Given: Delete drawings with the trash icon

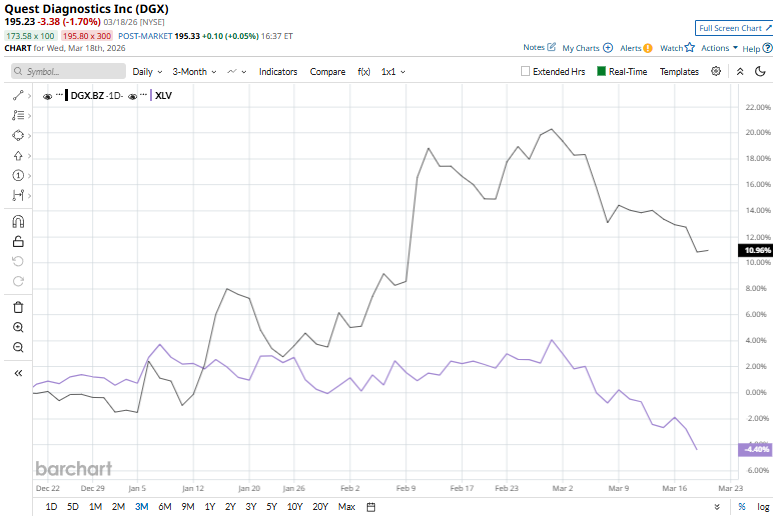Looking at the screenshot, I should tap(18, 307).
